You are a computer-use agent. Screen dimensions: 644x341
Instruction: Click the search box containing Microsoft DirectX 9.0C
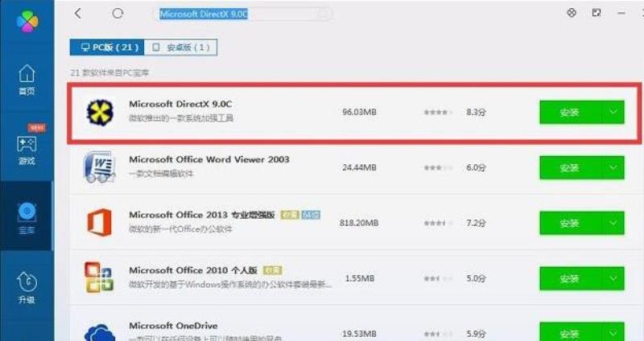pos(242,14)
